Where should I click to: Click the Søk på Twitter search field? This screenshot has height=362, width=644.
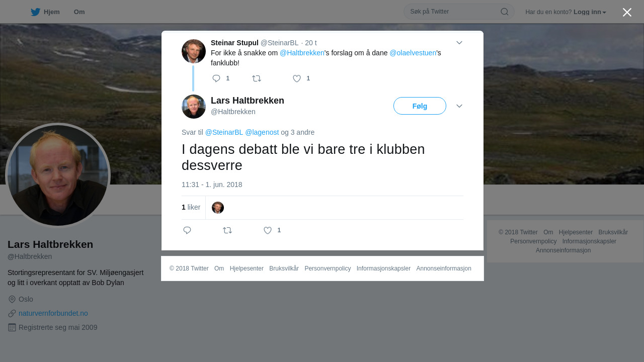tap(454, 12)
